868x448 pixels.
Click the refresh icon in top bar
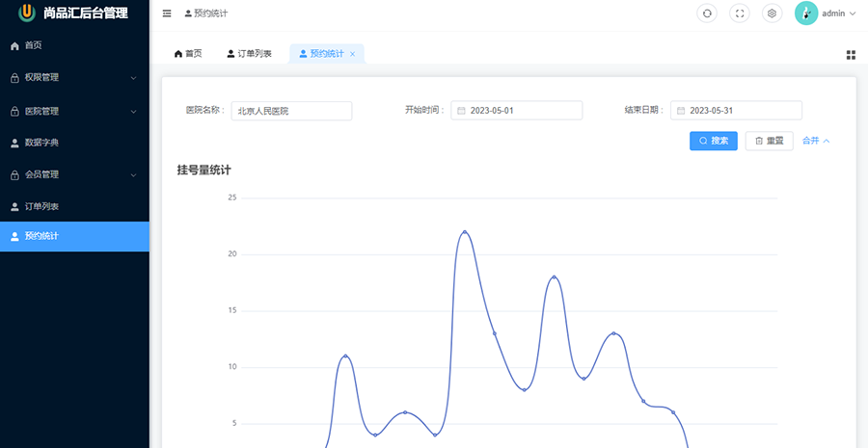[x=706, y=13]
